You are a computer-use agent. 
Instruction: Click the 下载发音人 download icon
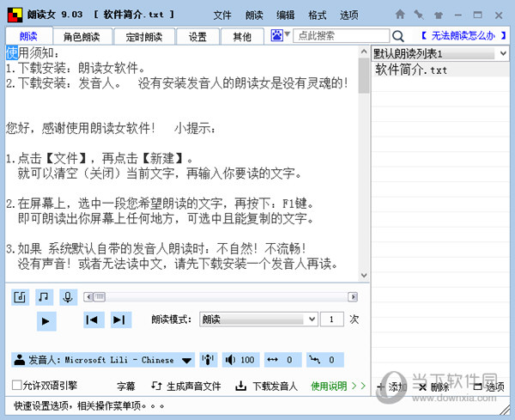click(x=240, y=386)
